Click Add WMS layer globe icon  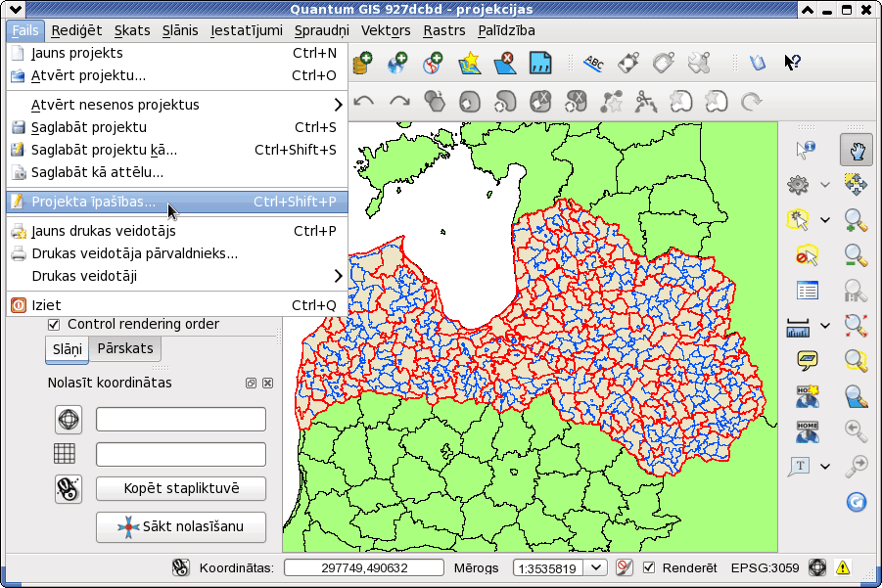pyautogui.click(x=397, y=63)
